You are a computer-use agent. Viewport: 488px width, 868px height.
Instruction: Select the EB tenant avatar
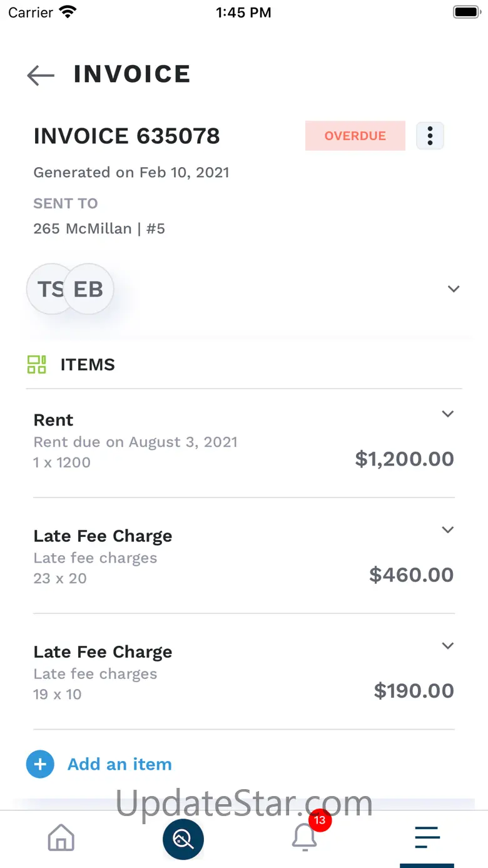[89, 289]
